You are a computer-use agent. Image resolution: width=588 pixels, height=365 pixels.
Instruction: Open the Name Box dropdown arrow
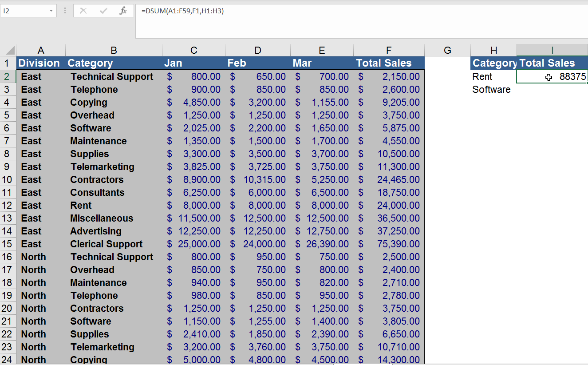pyautogui.click(x=51, y=11)
